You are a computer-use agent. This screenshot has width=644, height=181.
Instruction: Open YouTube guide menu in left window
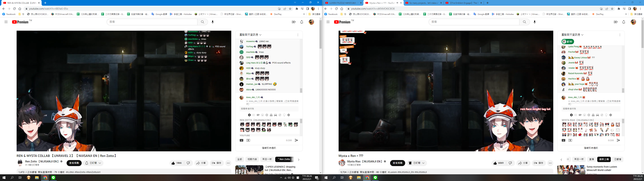[6, 22]
